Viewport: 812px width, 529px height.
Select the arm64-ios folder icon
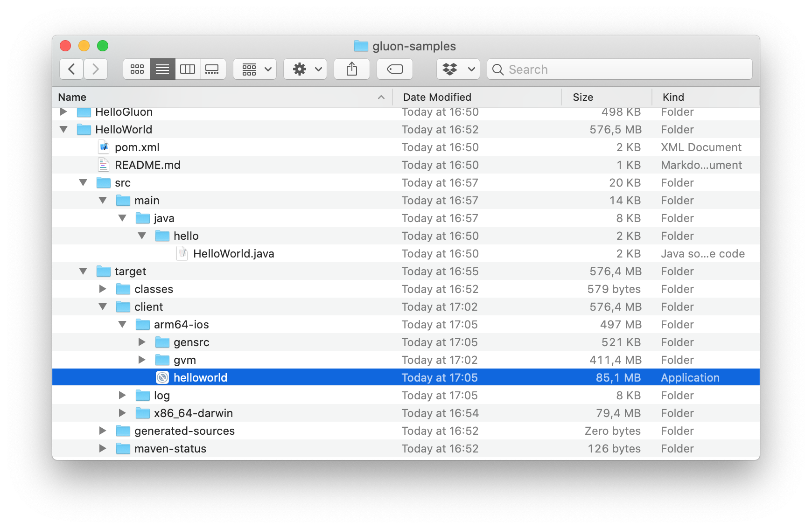143,324
